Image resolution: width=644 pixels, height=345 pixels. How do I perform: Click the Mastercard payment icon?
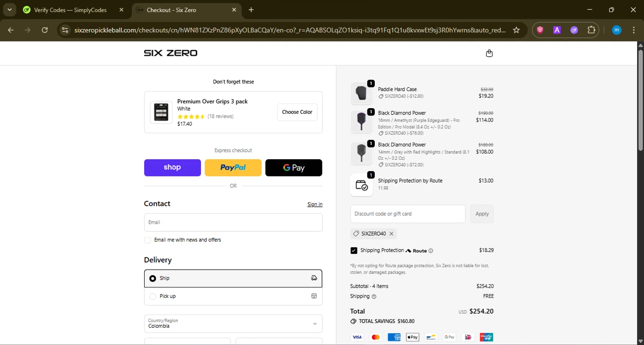coord(376,337)
